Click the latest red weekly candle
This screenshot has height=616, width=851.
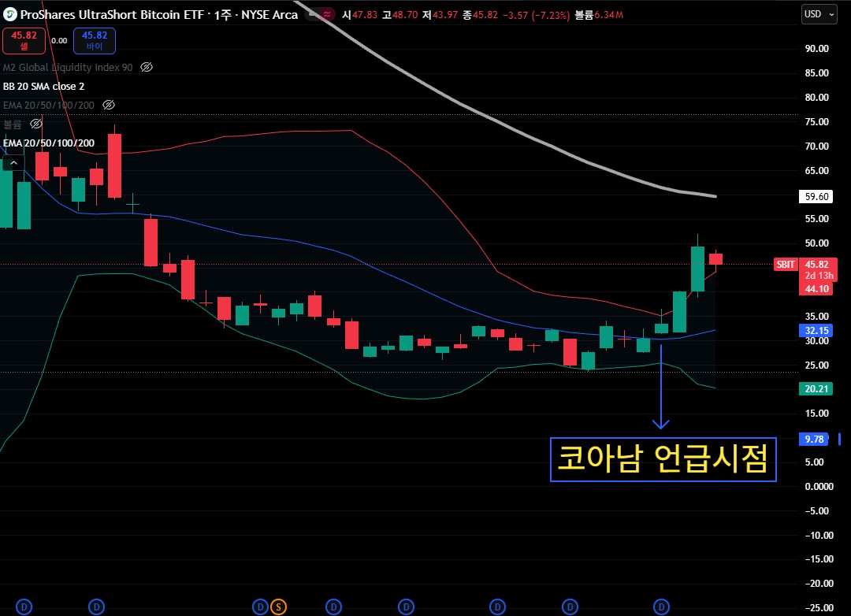[x=715, y=259]
